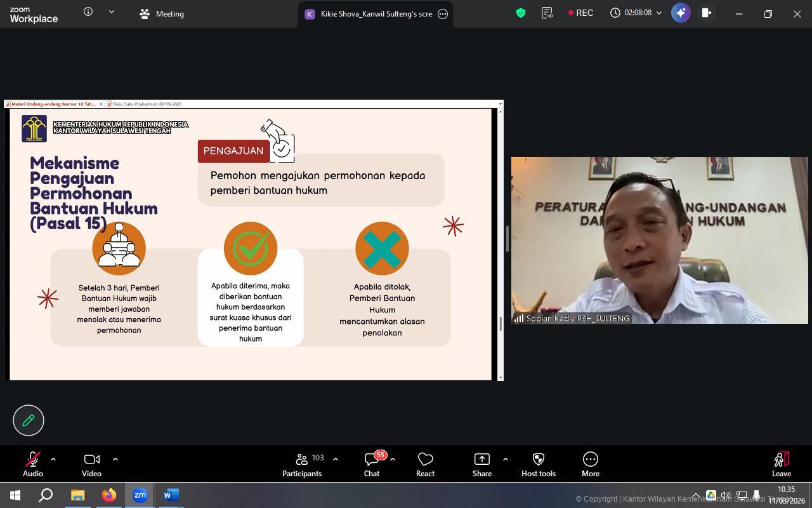The width and height of the screenshot is (812, 508).
Task: Click the Leave meeting button
Action: tap(781, 464)
